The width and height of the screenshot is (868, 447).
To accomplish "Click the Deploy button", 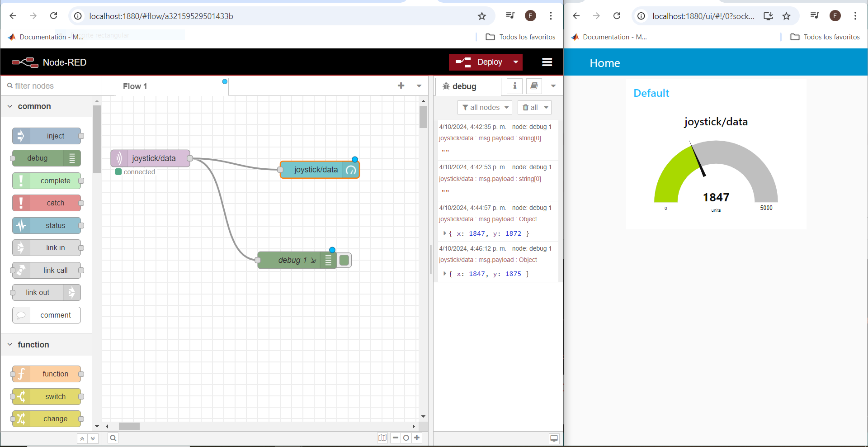I will pyautogui.click(x=479, y=62).
